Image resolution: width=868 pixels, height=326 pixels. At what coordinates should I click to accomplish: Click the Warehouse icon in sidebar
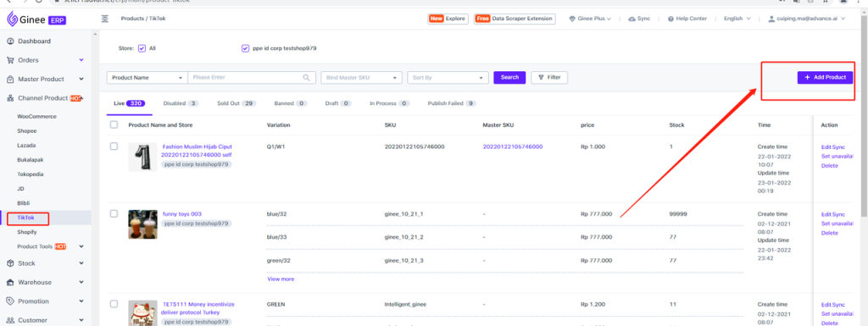pyautogui.click(x=10, y=282)
